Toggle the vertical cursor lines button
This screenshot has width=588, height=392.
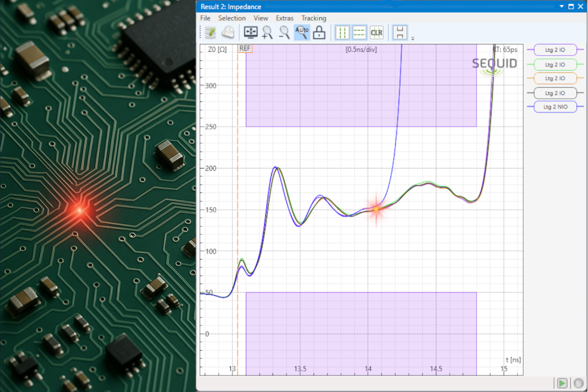click(x=343, y=33)
